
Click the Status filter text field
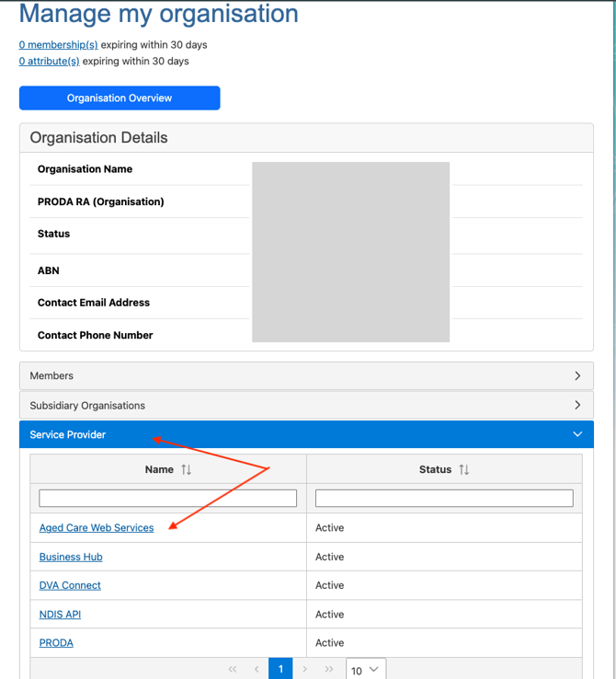point(444,498)
